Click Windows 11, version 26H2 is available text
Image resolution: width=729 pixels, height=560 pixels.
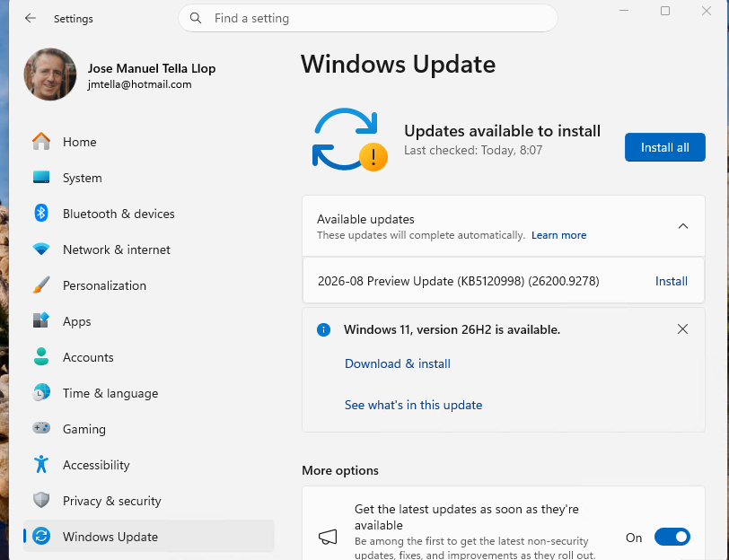(x=452, y=329)
